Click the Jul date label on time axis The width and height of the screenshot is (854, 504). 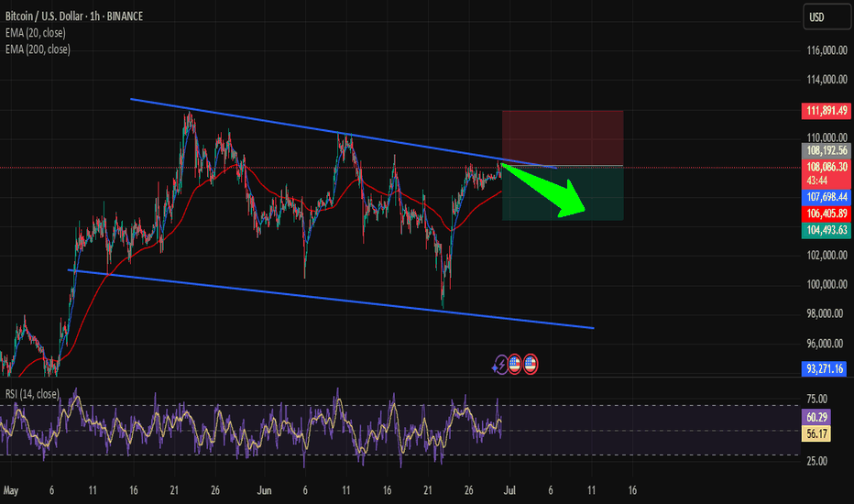pos(509,490)
